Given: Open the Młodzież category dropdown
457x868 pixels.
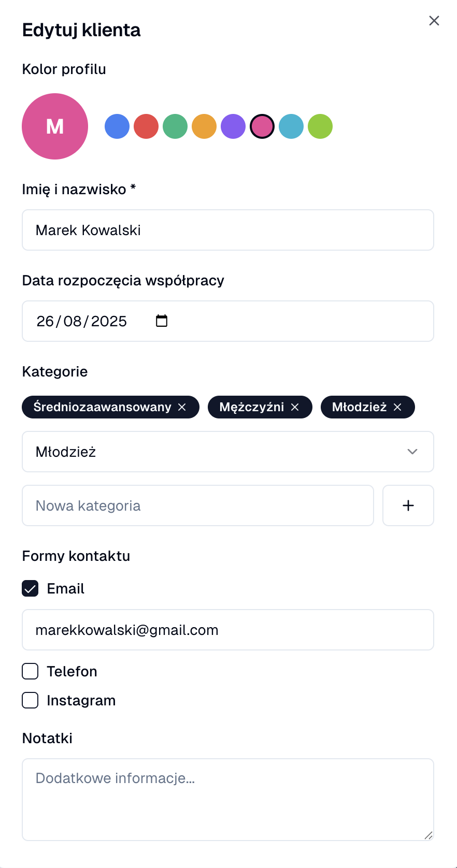Looking at the screenshot, I should click(x=228, y=451).
